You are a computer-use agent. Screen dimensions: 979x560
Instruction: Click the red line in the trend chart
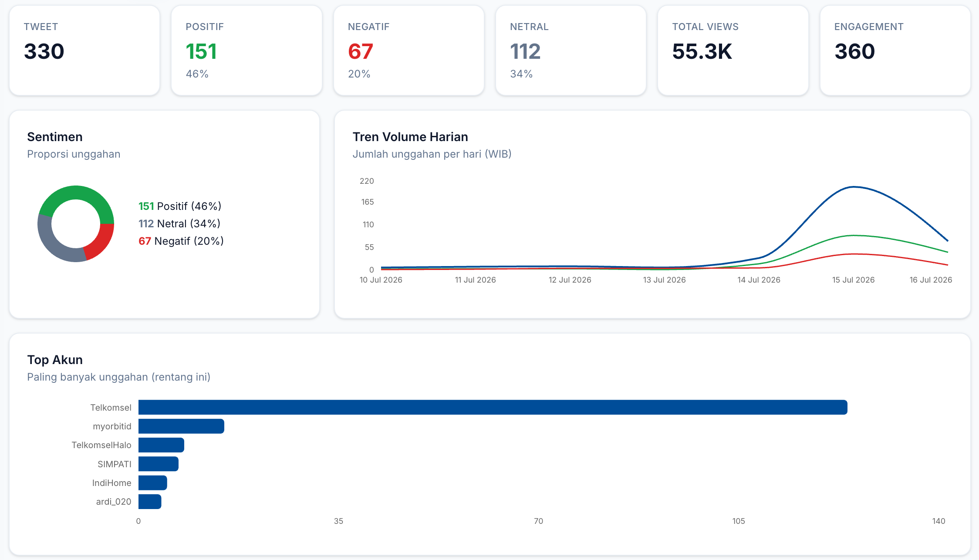pyautogui.click(x=854, y=254)
